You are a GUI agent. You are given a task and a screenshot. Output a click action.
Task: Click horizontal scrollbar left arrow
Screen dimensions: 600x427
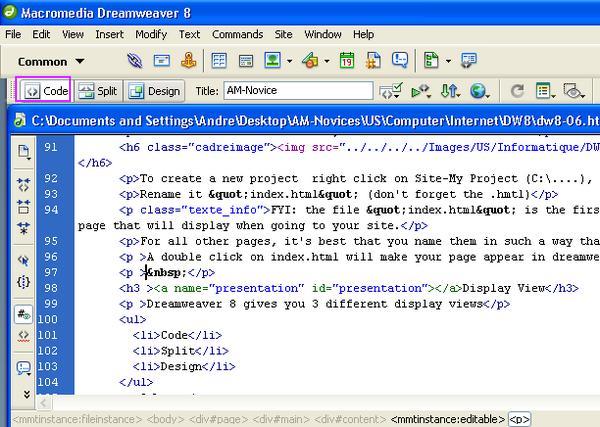tap(44, 403)
